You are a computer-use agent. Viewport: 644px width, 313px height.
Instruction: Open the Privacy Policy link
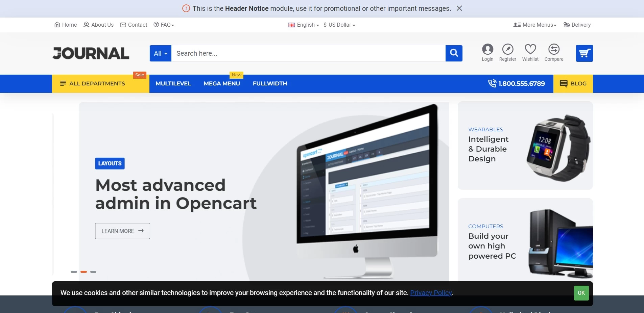coord(431,293)
